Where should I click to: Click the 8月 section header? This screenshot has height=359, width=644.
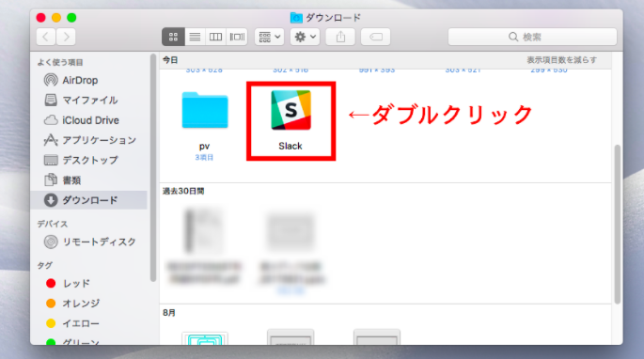pyautogui.click(x=169, y=313)
